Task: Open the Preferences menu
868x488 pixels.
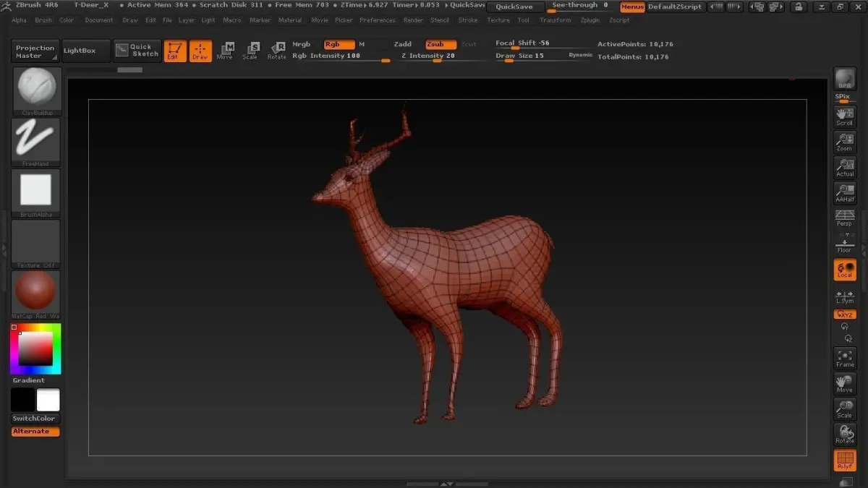Action: pyautogui.click(x=378, y=20)
